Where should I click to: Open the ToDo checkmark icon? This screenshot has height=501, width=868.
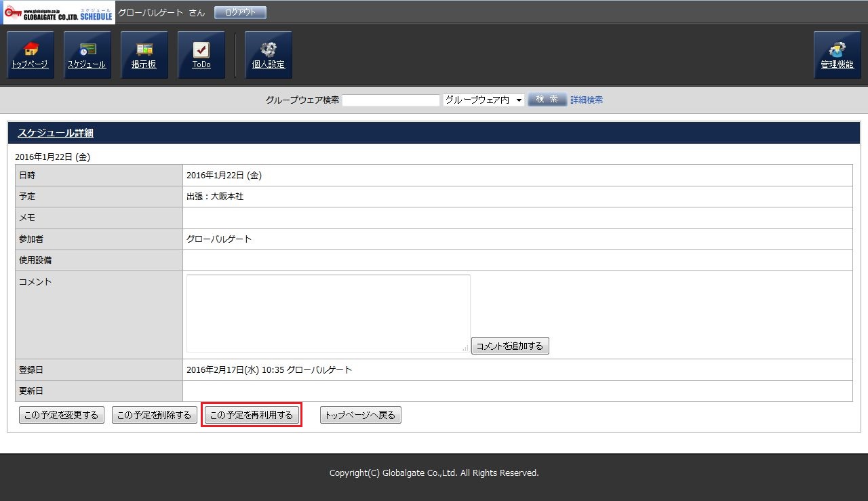(x=201, y=55)
